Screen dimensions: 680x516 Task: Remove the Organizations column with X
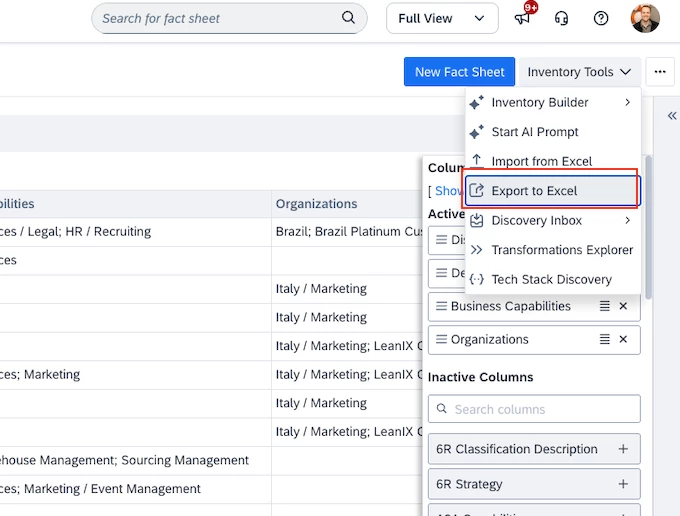coord(623,339)
